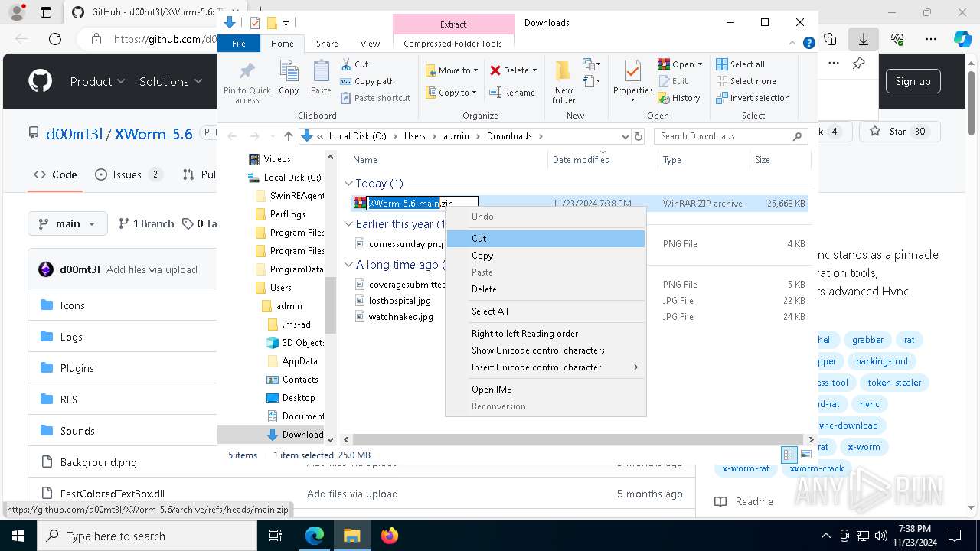Open the Delete dropdown arrow
Viewport: 980px width, 551px height.
(534, 70)
